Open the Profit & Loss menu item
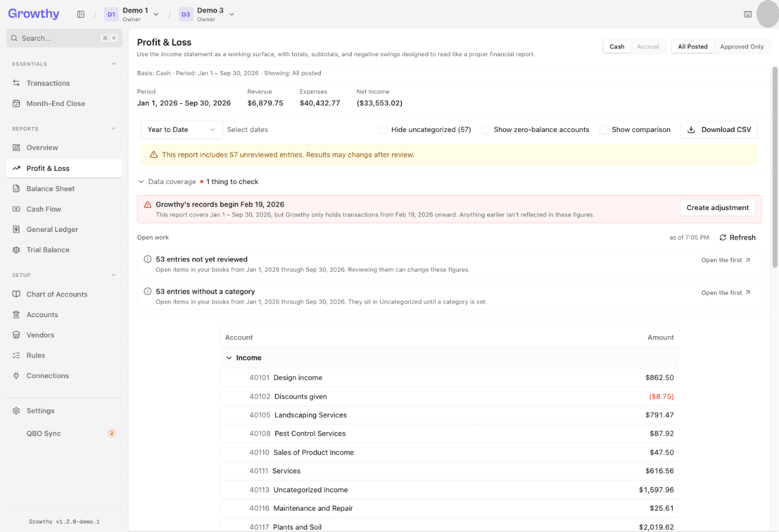This screenshot has width=779, height=532. pos(65,168)
